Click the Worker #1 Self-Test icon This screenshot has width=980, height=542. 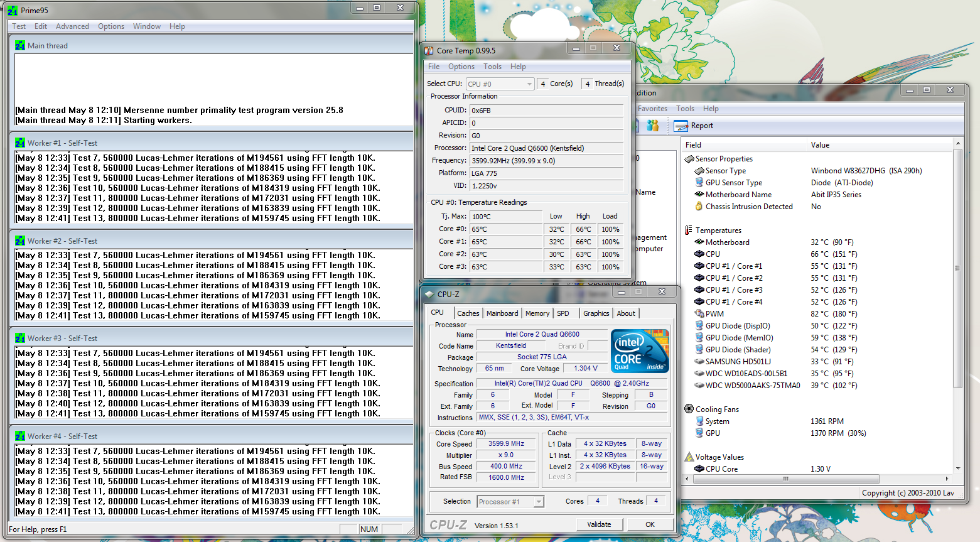20,143
